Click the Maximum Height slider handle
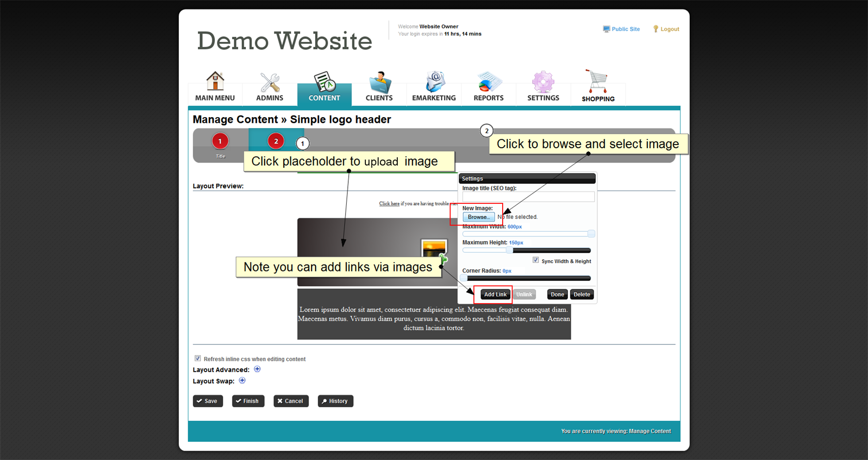 click(509, 250)
